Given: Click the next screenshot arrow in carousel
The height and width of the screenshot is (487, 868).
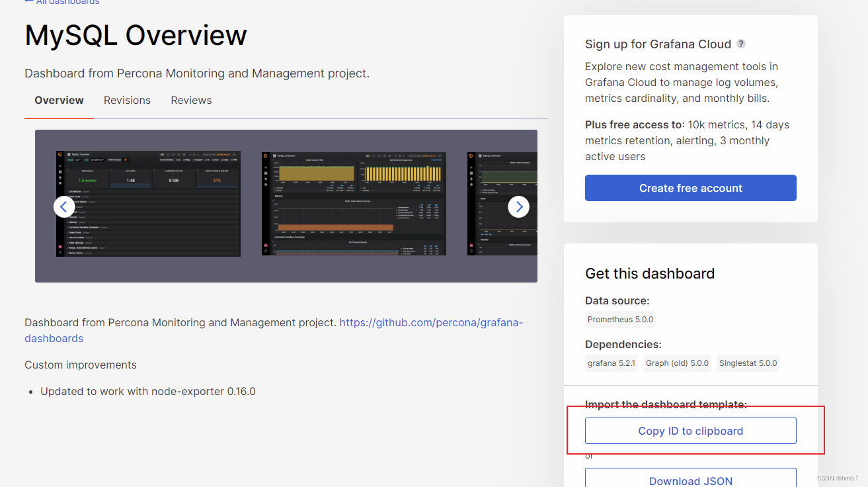Looking at the screenshot, I should (519, 207).
